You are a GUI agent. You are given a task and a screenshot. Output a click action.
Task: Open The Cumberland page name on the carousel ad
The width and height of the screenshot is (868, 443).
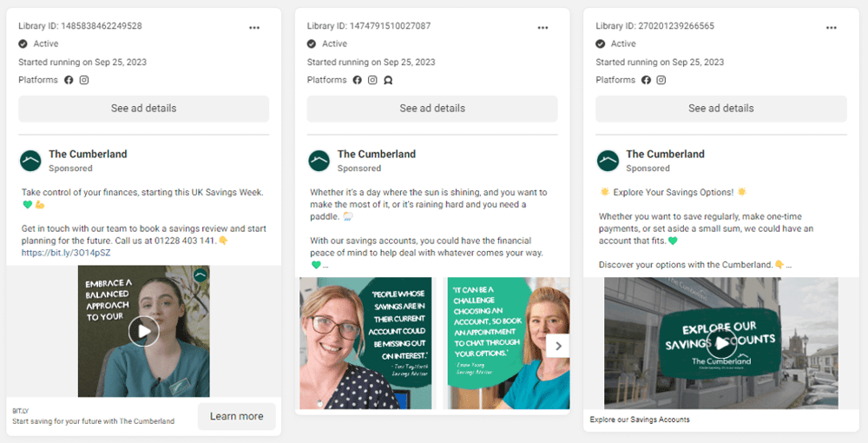377,154
